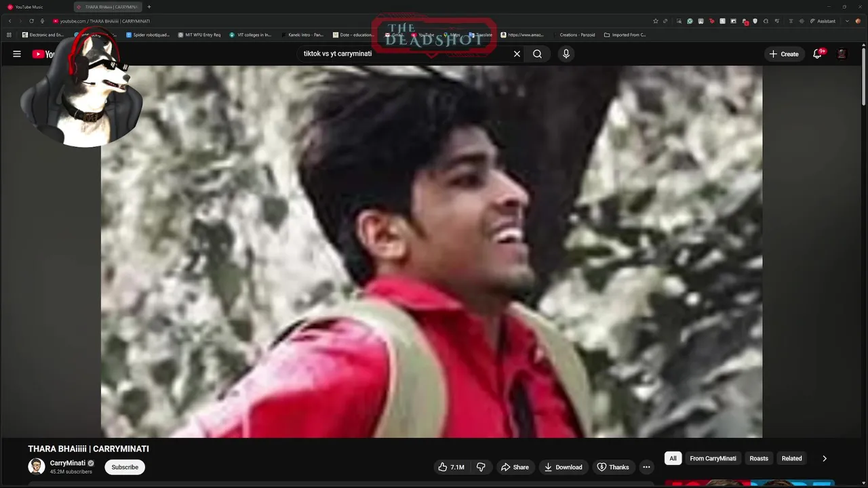Open the Create button menu
The height and width of the screenshot is (488, 868).
[x=784, y=54]
